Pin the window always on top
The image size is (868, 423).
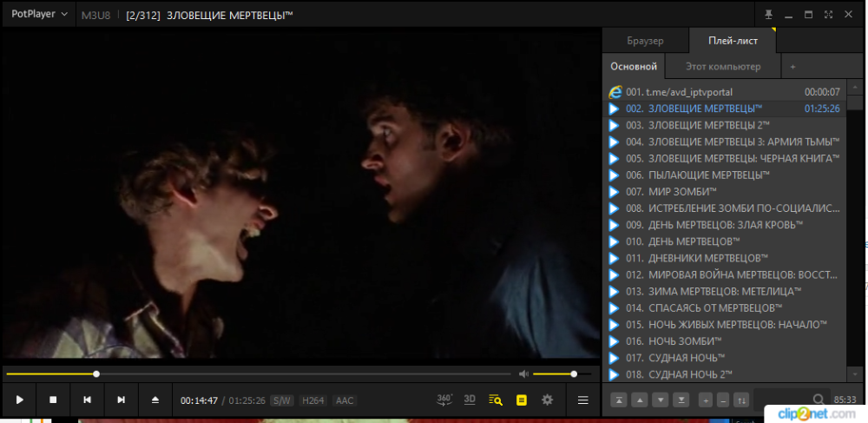[769, 15]
